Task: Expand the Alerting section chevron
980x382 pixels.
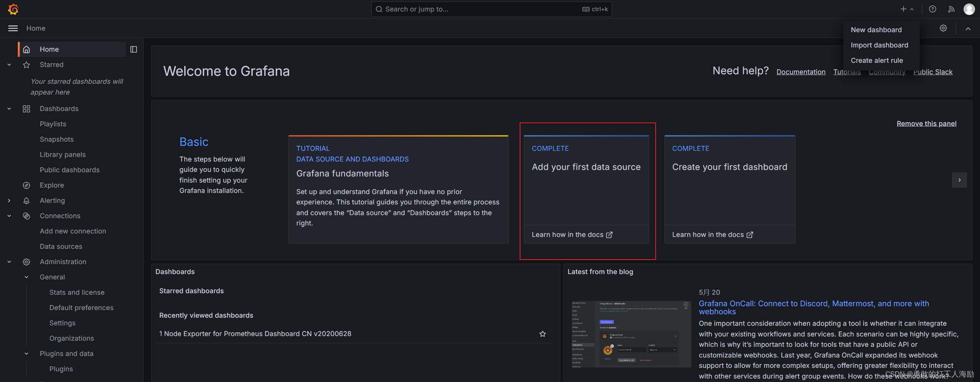Action: pos(9,201)
